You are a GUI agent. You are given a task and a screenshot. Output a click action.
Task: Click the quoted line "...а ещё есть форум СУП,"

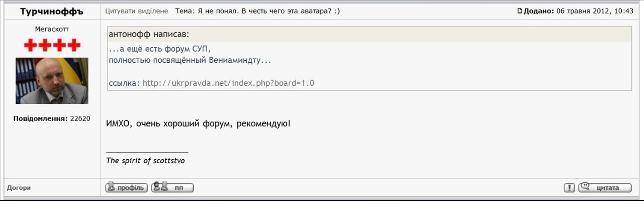tap(160, 49)
